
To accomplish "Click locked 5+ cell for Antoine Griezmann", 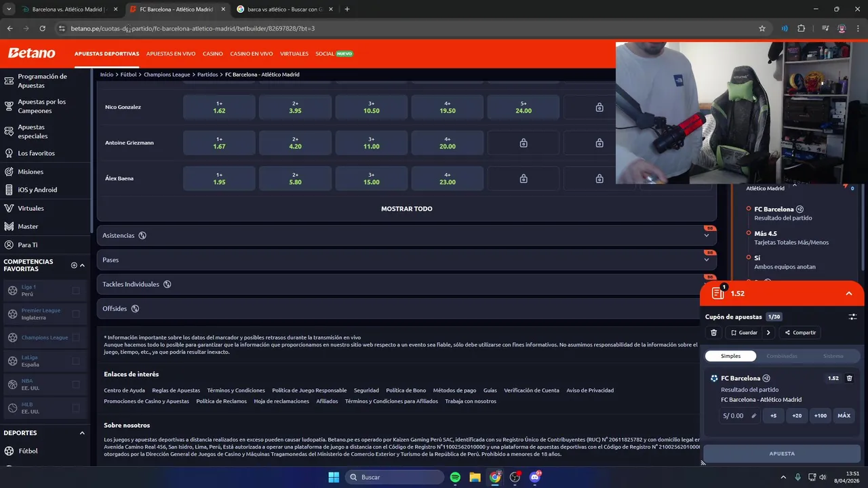I will 524,143.
